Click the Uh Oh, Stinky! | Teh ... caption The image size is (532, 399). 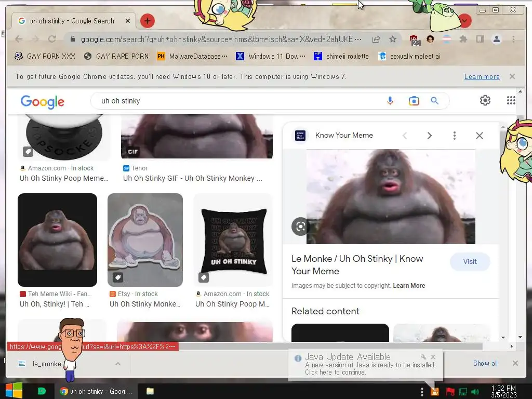click(54, 304)
